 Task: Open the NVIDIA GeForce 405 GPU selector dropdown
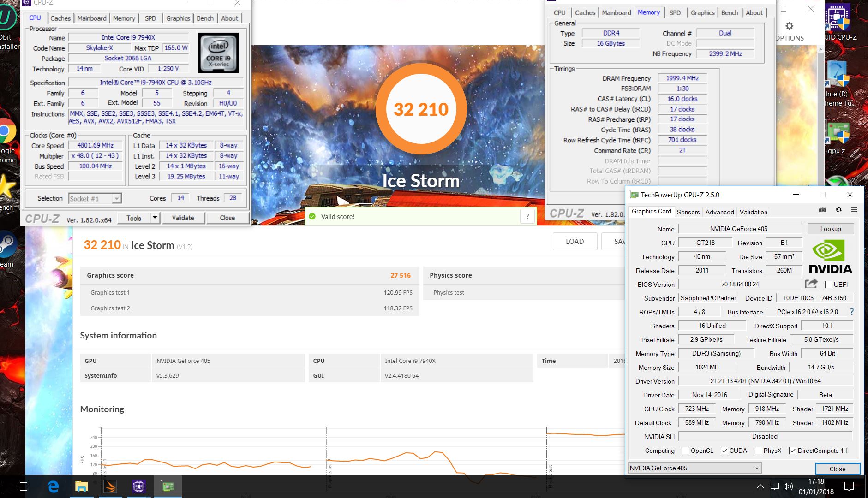click(694, 468)
